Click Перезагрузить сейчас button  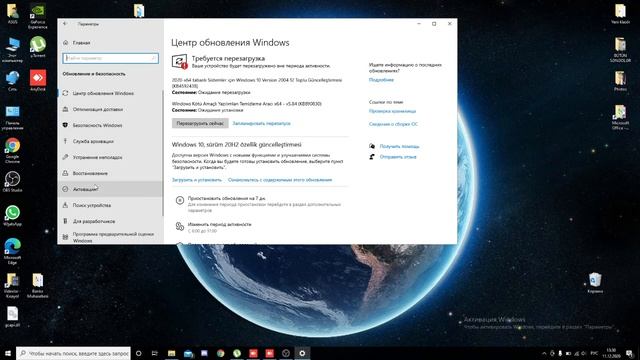200,123
